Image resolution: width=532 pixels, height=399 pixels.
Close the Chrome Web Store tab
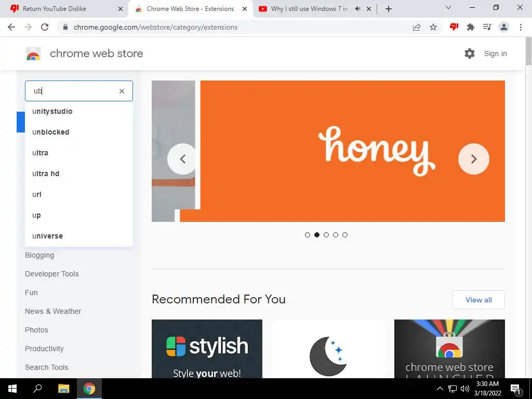click(245, 9)
